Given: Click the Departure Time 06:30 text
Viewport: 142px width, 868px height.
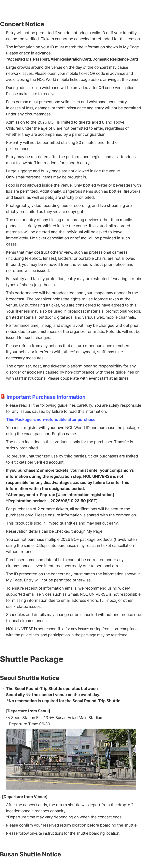Looking at the screenshot, I should [x=28, y=724].
